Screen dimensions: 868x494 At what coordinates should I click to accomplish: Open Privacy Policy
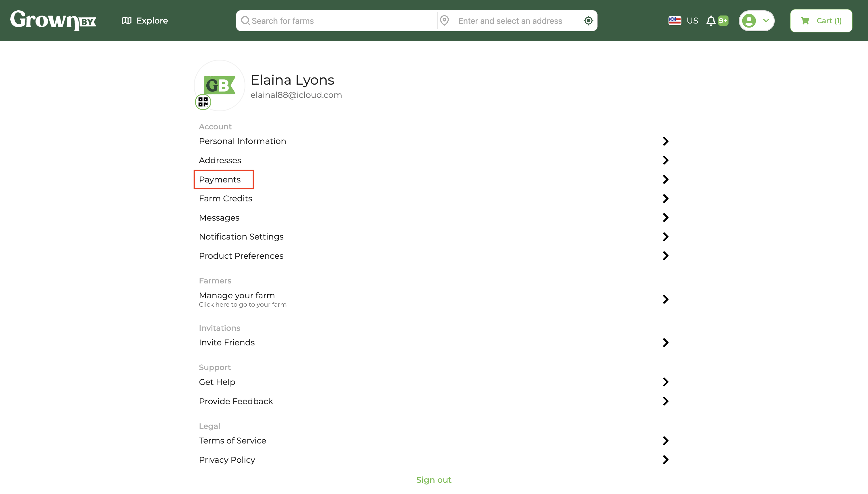pyautogui.click(x=433, y=460)
